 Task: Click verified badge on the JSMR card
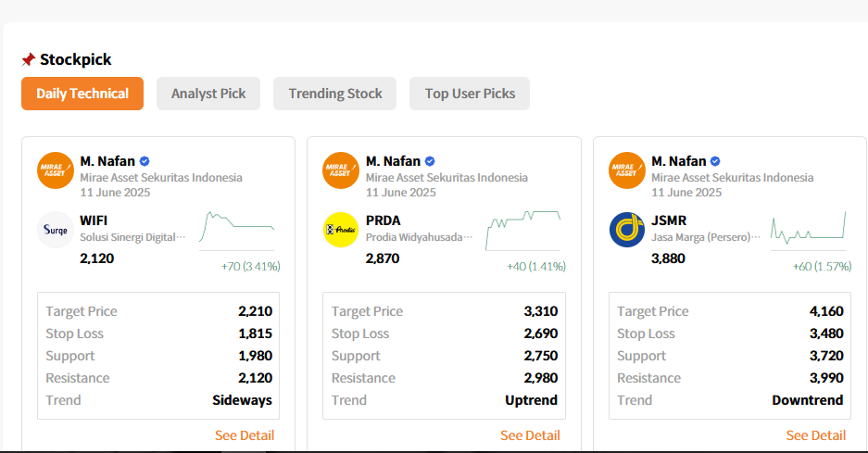715,161
